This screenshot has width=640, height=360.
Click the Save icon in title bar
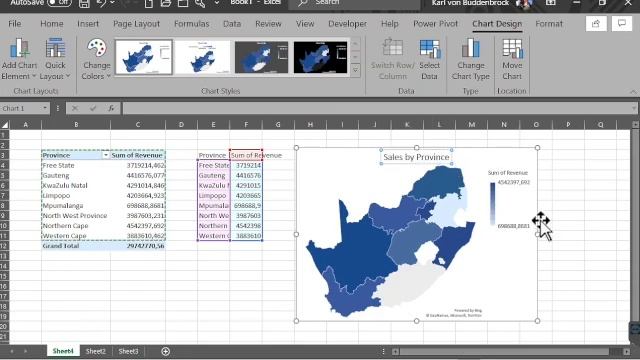(84, 4)
